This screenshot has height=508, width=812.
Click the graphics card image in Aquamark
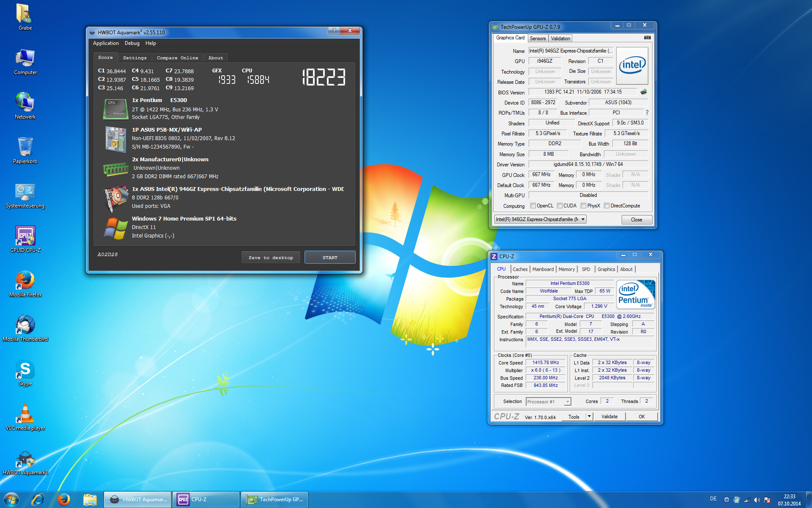(x=116, y=198)
